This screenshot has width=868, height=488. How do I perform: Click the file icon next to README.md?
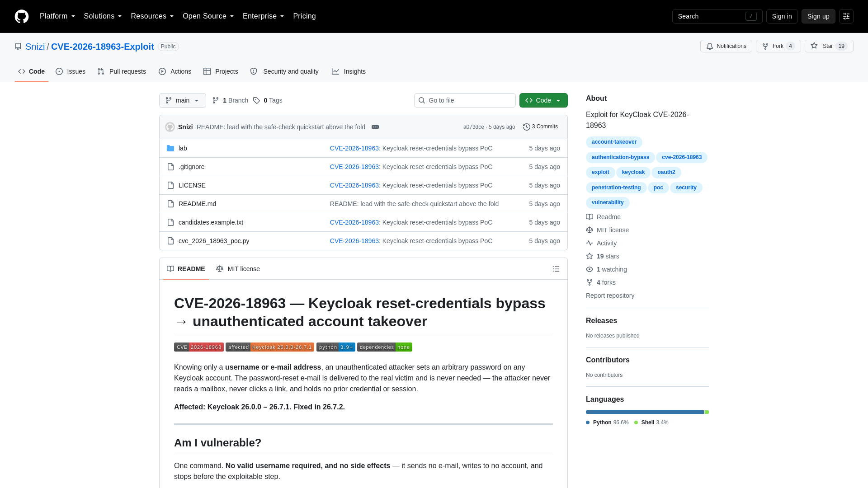[170, 204]
